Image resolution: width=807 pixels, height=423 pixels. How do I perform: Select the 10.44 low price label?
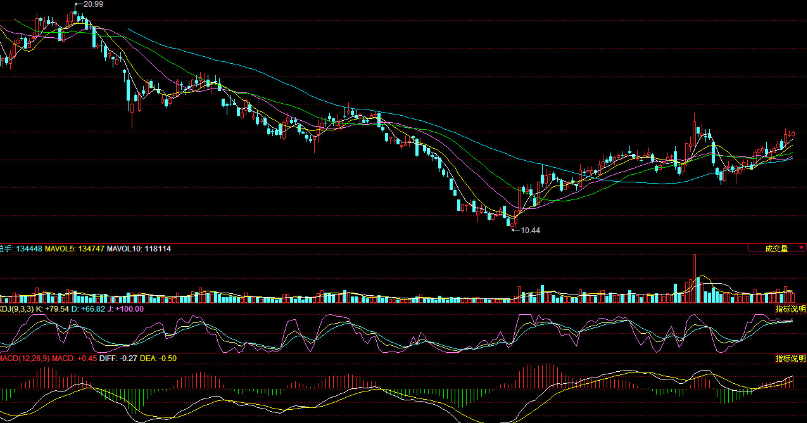531,230
